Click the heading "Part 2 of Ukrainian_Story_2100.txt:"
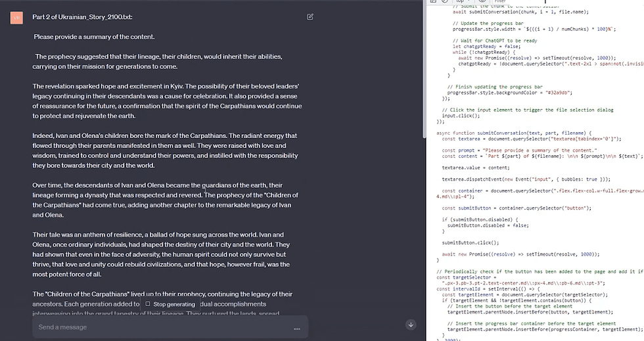 (x=82, y=17)
